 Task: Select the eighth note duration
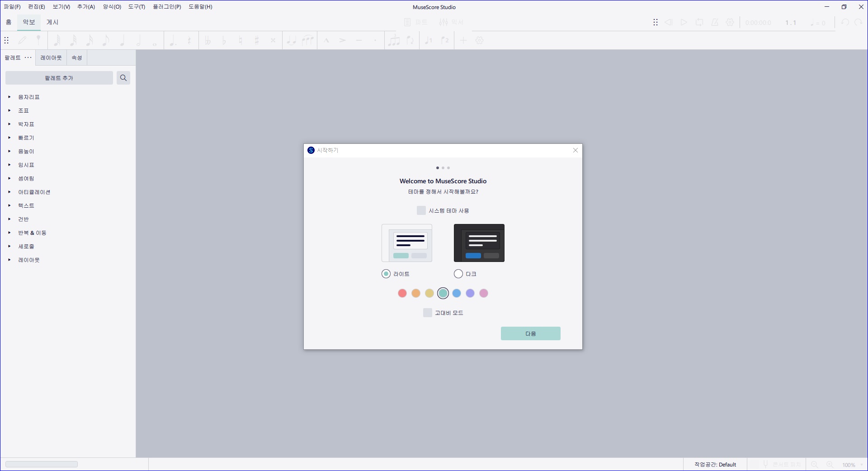click(x=106, y=40)
